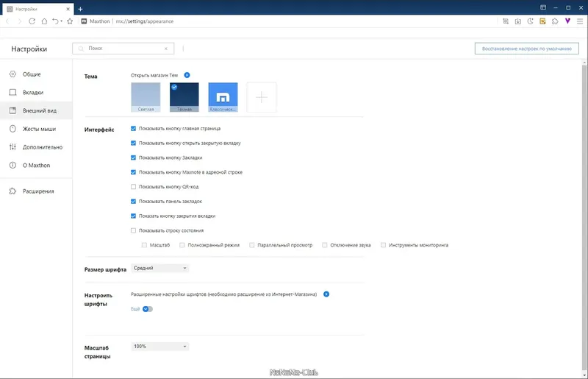Click Открыть магазин Тем link
Screen dimensions: 588x379
coord(154,75)
